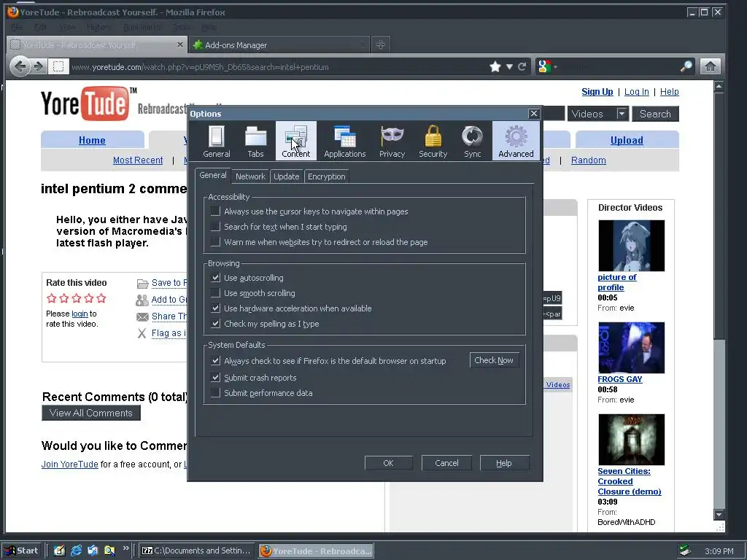Go to the Home page icon
The image size is (747, 560).
click(710, 66)
